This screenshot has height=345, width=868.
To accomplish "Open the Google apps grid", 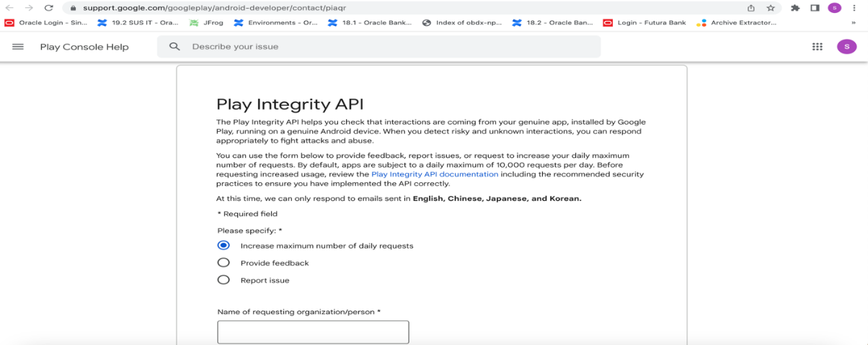I will [817, 47].
